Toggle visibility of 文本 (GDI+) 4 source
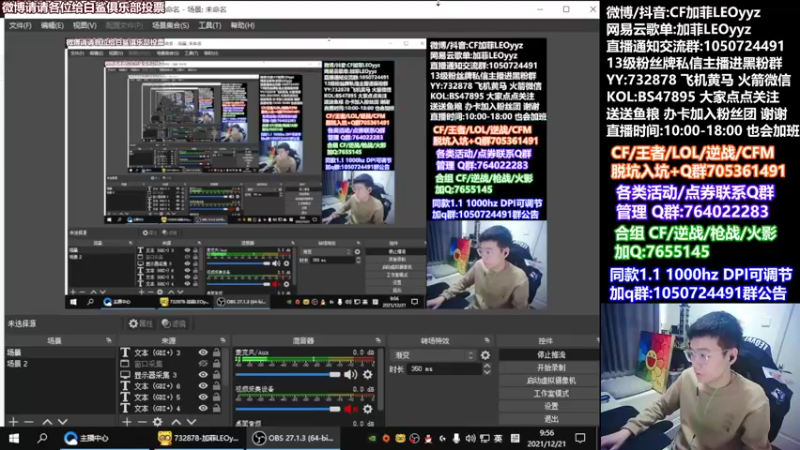This screenshot has height=450, width=800. pyautogui.click(x=203, y=408)
